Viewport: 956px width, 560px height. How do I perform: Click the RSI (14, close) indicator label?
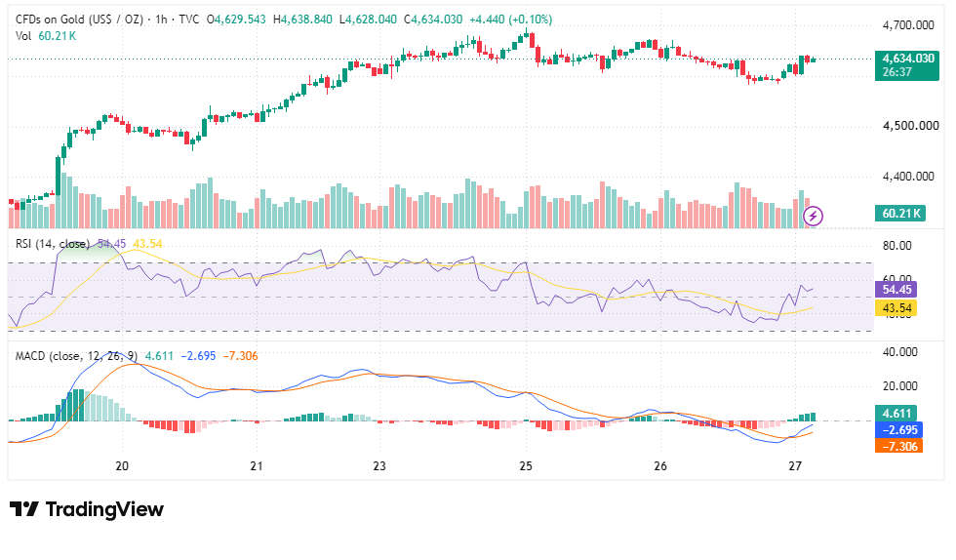53,244
